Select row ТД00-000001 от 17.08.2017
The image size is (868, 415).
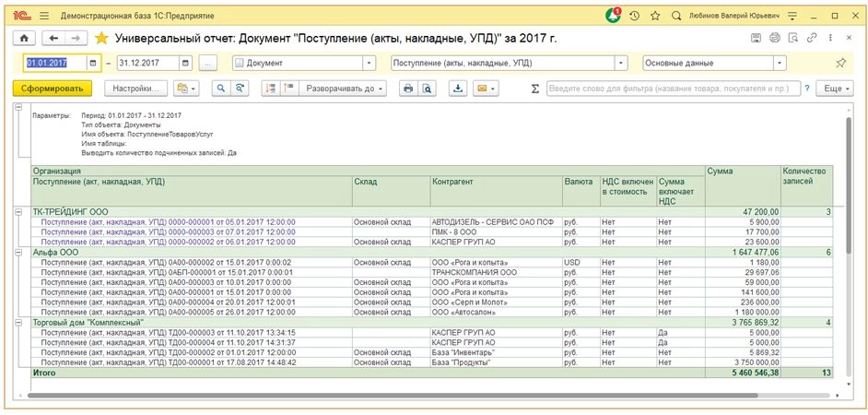(169, 362)
